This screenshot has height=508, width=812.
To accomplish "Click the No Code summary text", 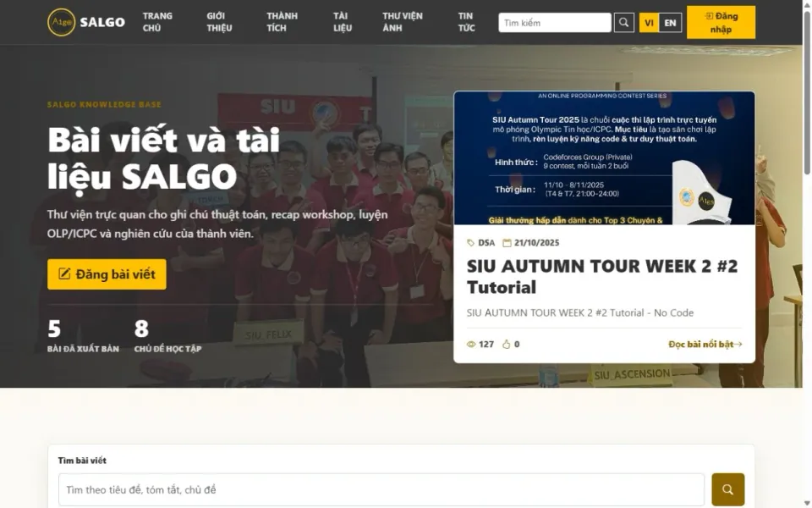I will 580,312.
